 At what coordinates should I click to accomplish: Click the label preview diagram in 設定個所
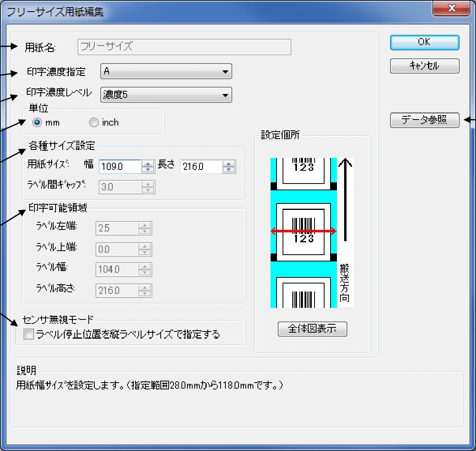[x=312, y=233]
